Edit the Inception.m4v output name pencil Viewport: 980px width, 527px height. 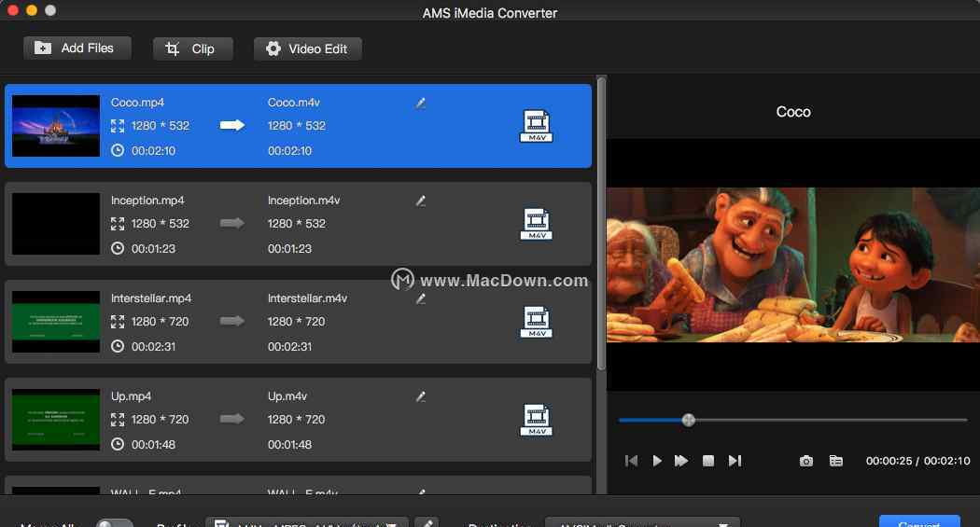421,201
